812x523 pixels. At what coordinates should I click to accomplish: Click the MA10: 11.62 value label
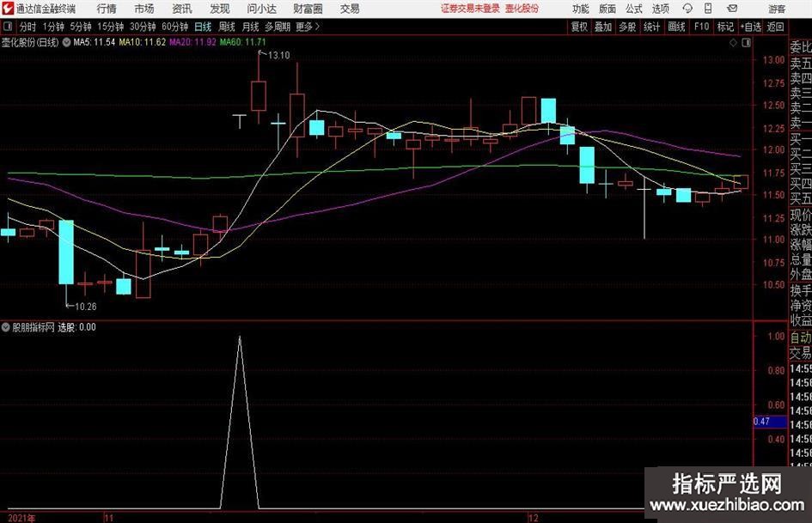(143, 42)
